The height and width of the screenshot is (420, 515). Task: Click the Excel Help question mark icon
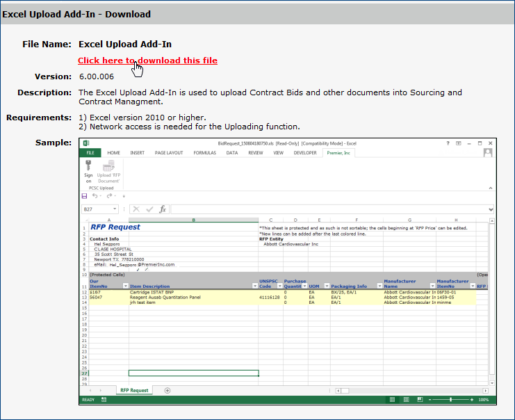coord(448,143)
